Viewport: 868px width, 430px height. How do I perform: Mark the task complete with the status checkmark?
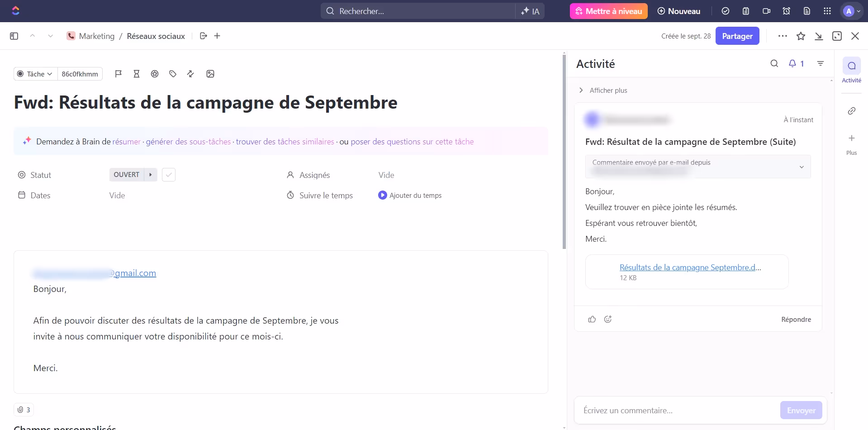click(x=168, y=175)
